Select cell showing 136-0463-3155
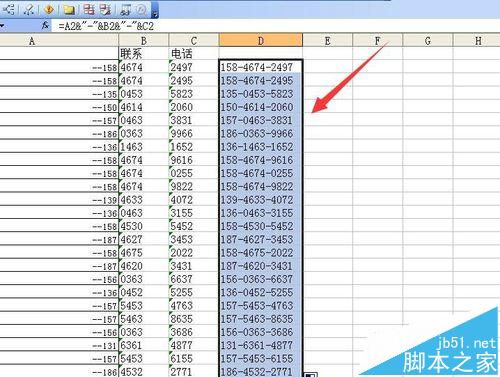 tap(261, 213)
